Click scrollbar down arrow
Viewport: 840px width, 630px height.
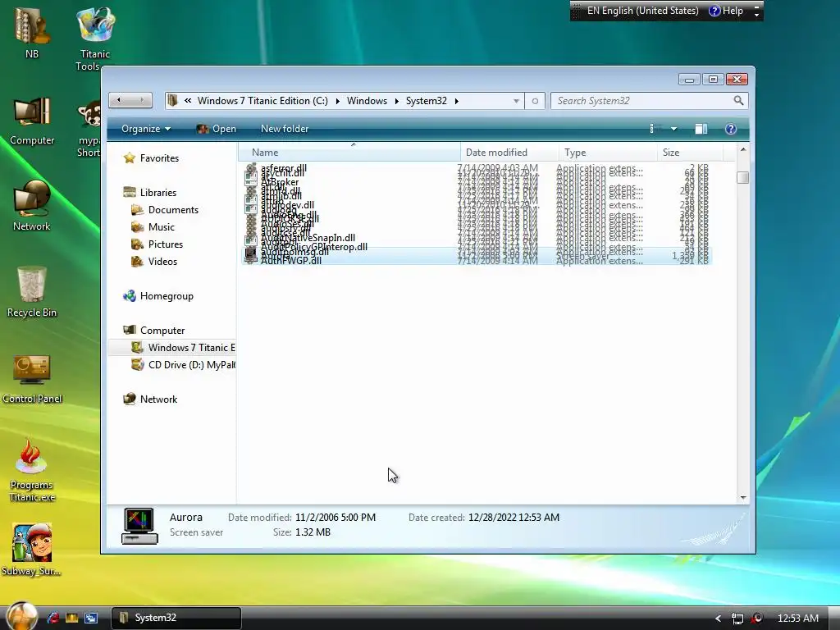[743, 498]
